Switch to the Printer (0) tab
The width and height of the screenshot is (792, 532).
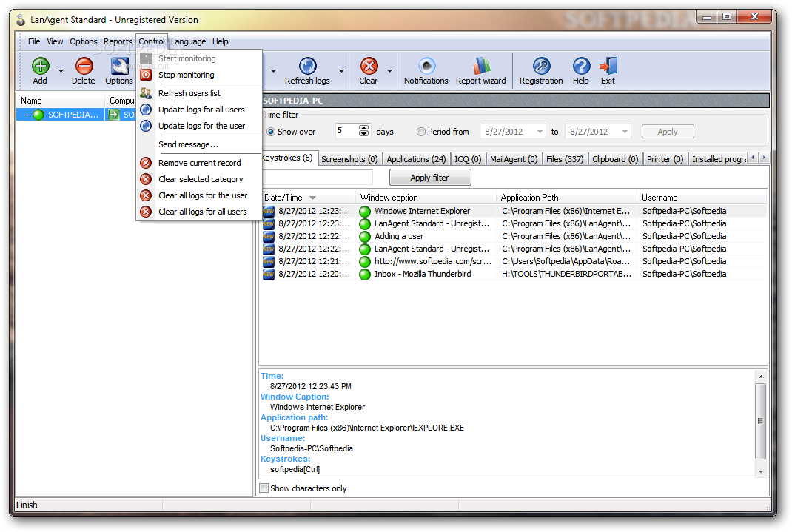pos(665,159)
